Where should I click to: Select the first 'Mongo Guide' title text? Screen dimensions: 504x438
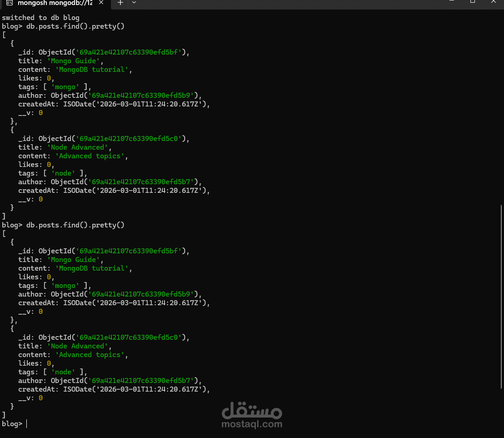[x=74, y=60]
